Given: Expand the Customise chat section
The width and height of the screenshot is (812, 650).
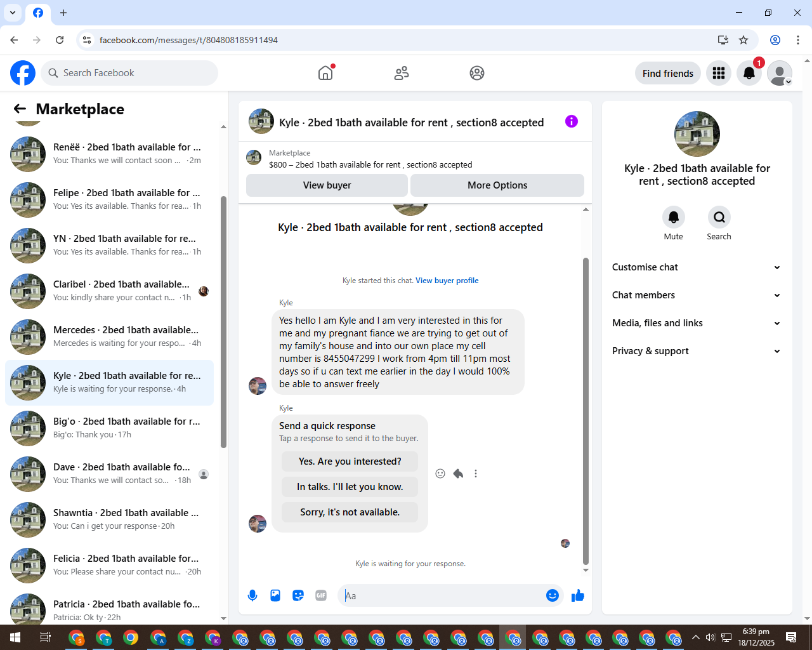Looking at the screenshot, I should [696, 267].
